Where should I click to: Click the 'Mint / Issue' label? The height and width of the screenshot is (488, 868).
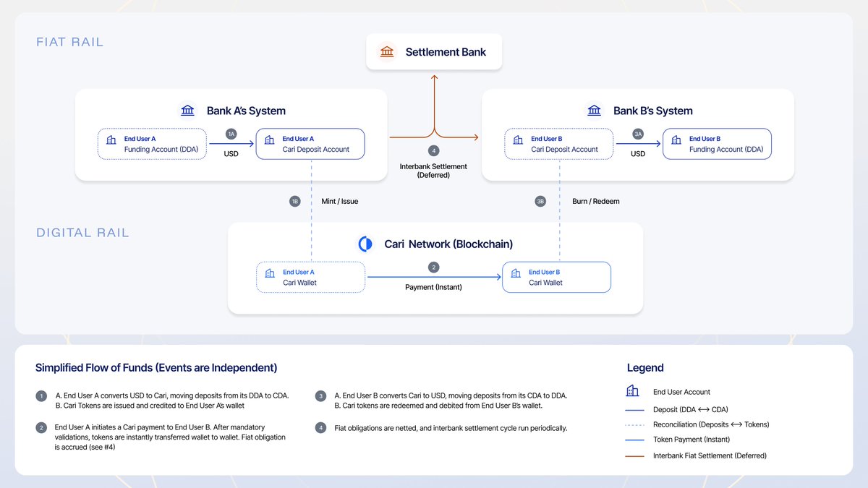(339, 202)
